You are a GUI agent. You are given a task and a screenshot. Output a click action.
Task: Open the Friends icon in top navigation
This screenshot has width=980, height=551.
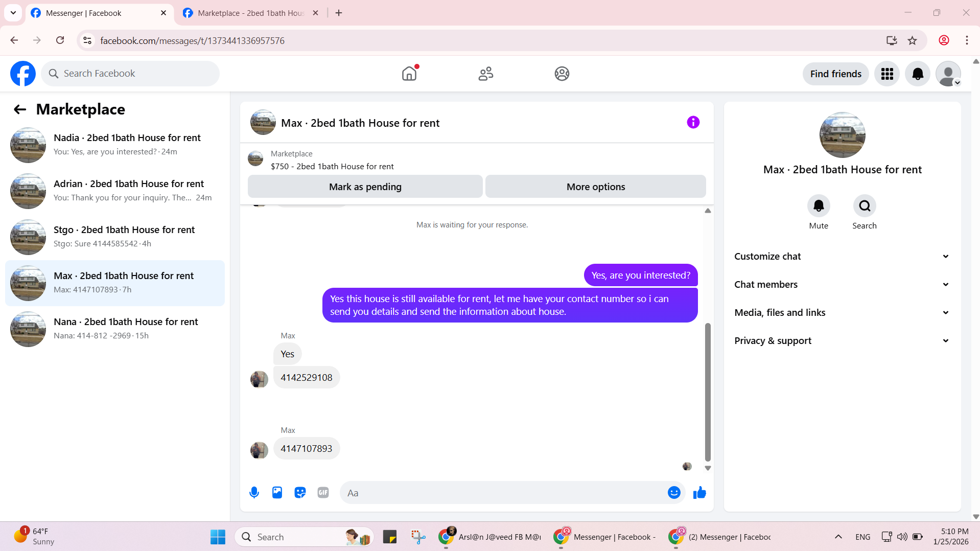coord(486,74)
